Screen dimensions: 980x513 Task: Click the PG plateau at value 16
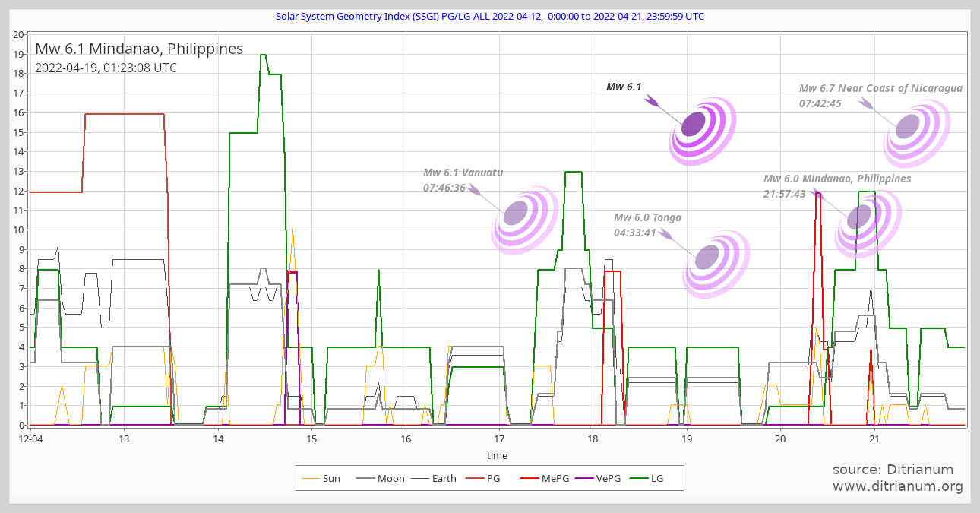(x=125, y=113)
